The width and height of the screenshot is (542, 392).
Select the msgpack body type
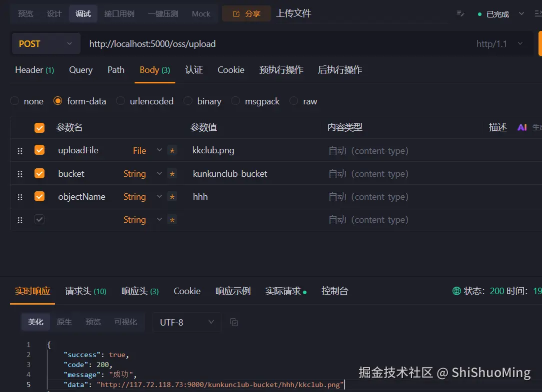click(x=235, y=101)
